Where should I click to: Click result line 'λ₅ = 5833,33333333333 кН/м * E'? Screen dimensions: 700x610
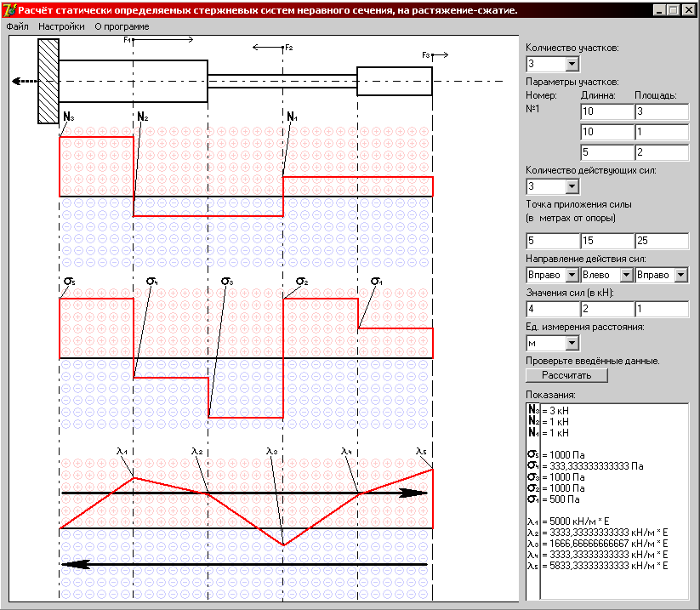[x=598, y=566]
